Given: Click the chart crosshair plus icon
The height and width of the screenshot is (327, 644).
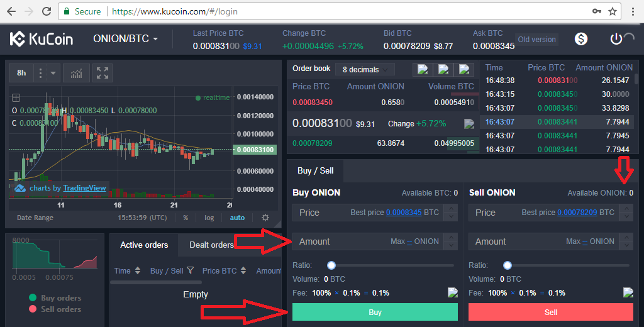Looking at the screenshot, I should pyautogui.click(x=16, y=97).
